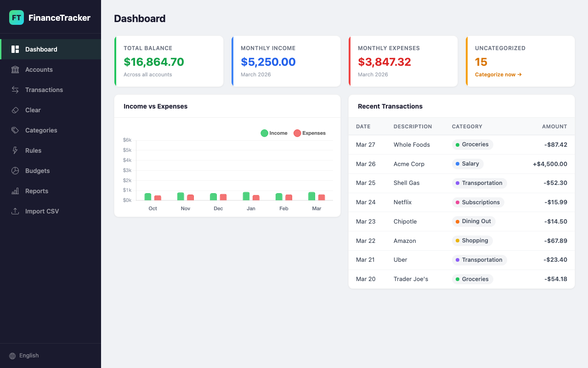Viewport: 588px width, 368px height.
Task: Click the Categorize now link
Action: [x=498, y=74]
